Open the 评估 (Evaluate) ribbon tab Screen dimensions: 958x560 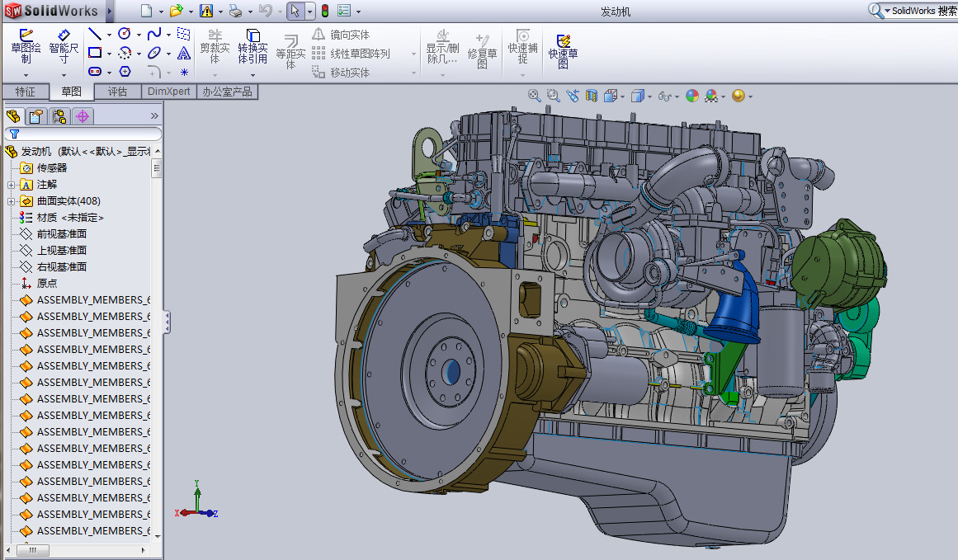[117, 92]
